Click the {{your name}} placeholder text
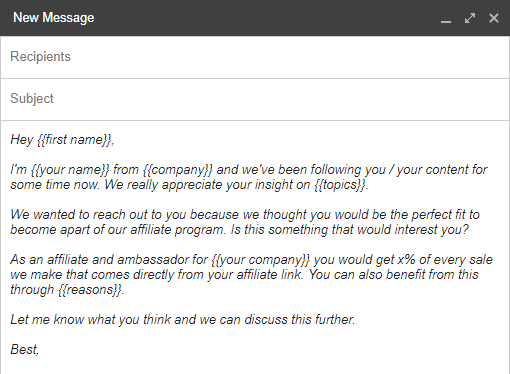 (70, 170)
